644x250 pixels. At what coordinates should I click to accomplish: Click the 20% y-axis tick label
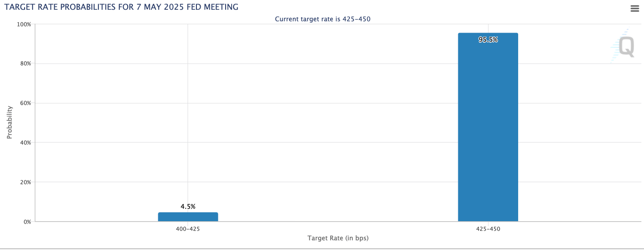pyautogui.click(x=25, y=182)
